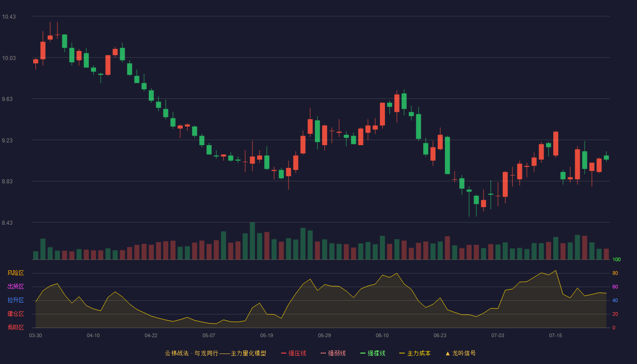Click the 07-15 date label
This screenshot has width=637, height=364.
tap(556, 335)
